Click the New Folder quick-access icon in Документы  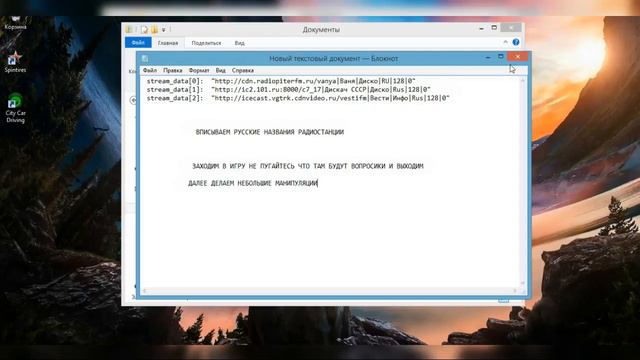pos(154,29)
